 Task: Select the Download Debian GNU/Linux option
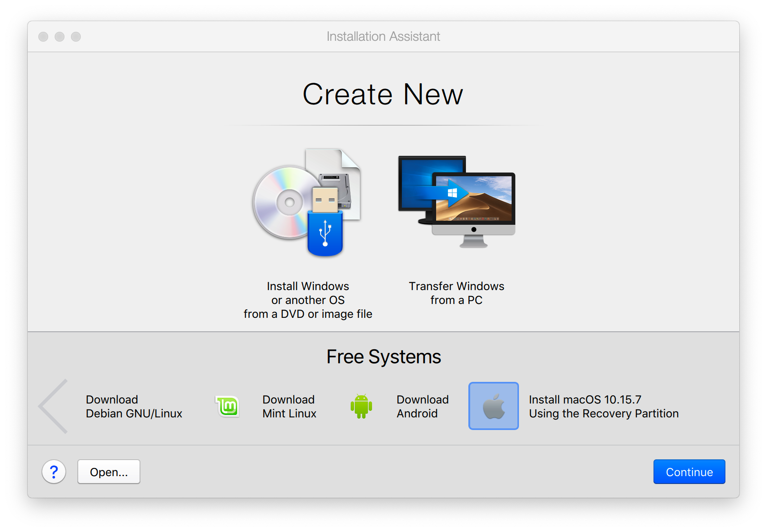(134, 406)
